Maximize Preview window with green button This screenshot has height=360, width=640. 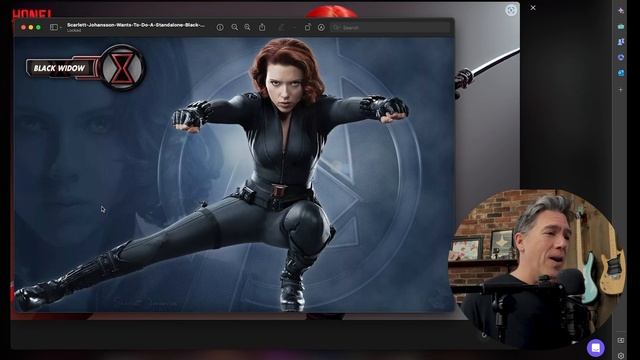(x=38, y=27)
